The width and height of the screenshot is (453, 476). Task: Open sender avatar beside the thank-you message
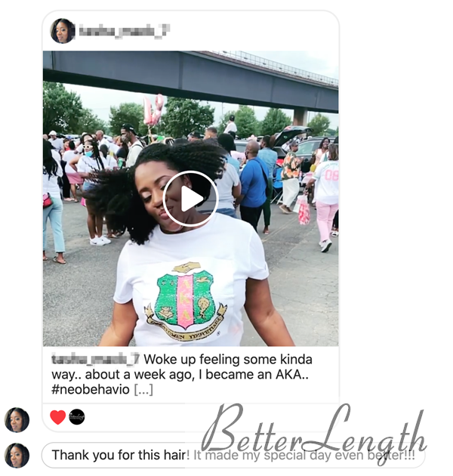pyautogui.click(x=17, y=456)
